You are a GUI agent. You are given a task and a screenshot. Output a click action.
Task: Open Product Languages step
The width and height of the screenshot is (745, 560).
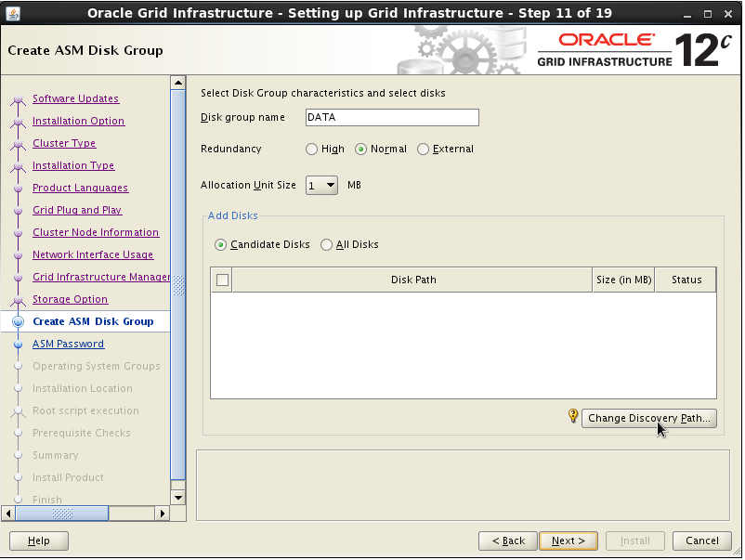click(x=80, y=189)
